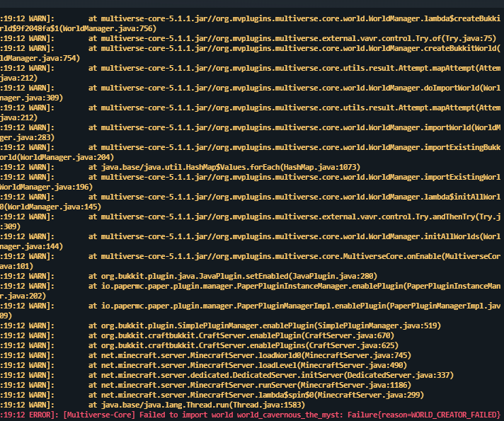Click the wrapped text 'r.java:202)'
This screenshot has width=504, height=421.
tap(23, 296)
